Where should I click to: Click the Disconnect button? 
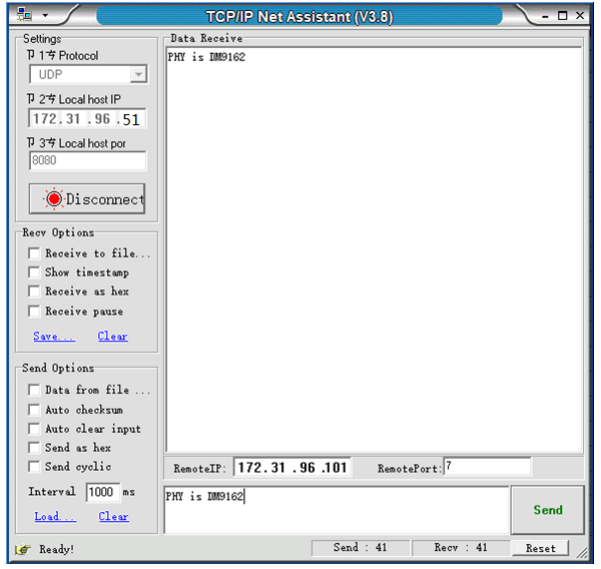coord(87,198)
